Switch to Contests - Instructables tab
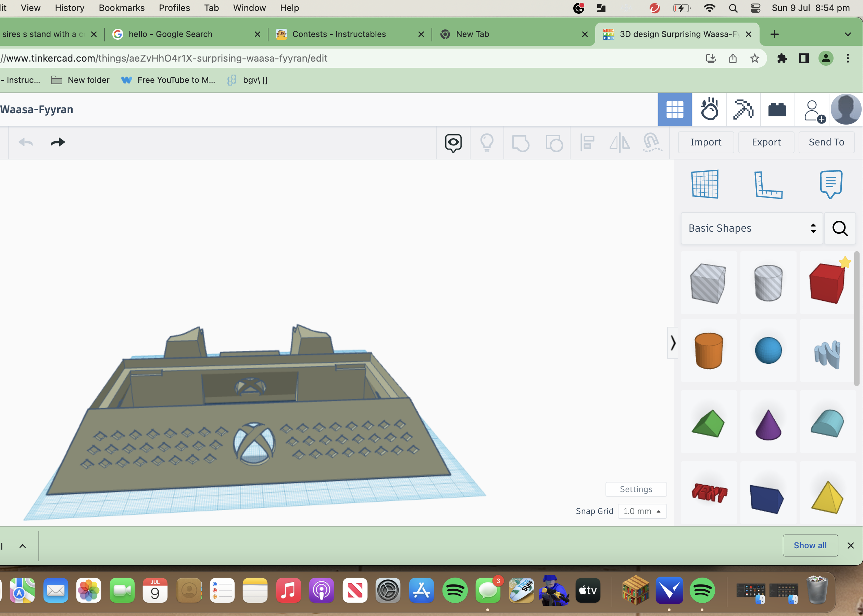The height and width of the screenshot is (616, 863). coord(338,34)
